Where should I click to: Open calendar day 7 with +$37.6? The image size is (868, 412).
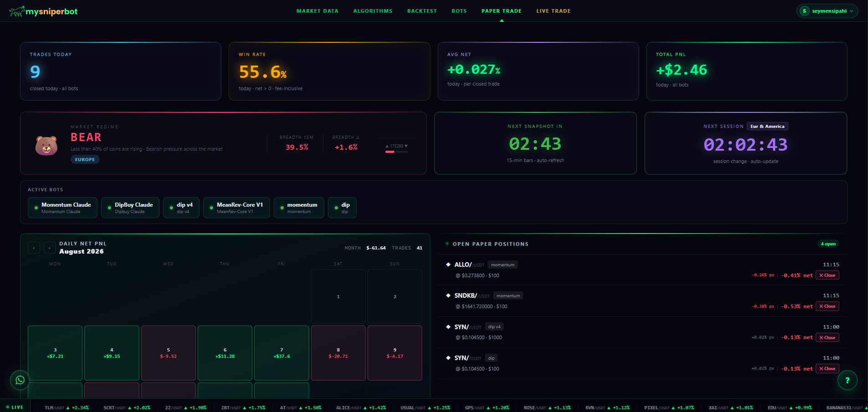coord(281,353)
